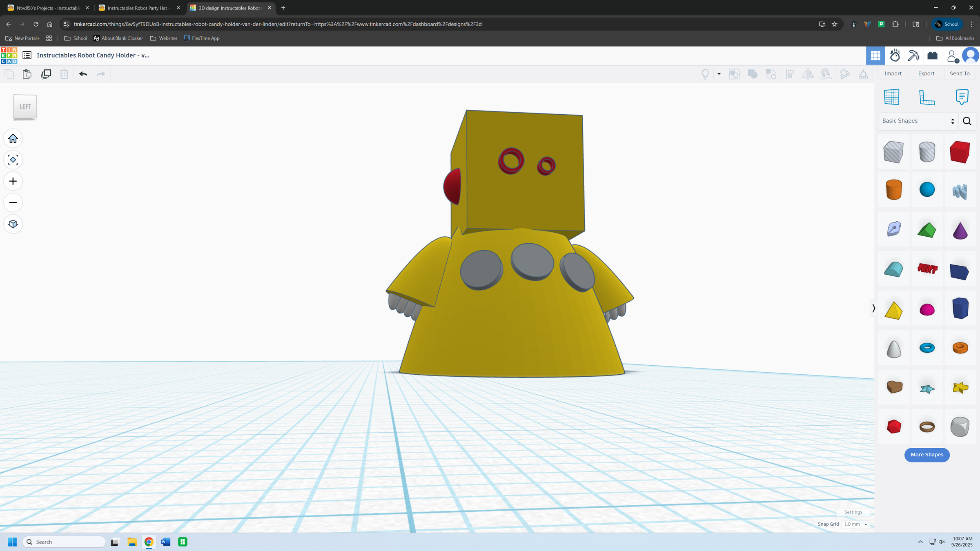980x551 pixels.
Task: Click the Home view button
Action: [13, 139]
